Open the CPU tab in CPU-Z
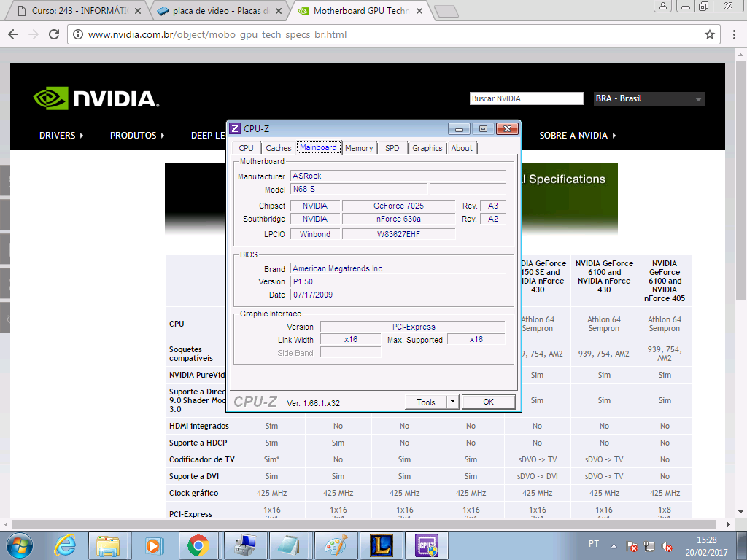747x560 pixels. click(x=247, y=148)
